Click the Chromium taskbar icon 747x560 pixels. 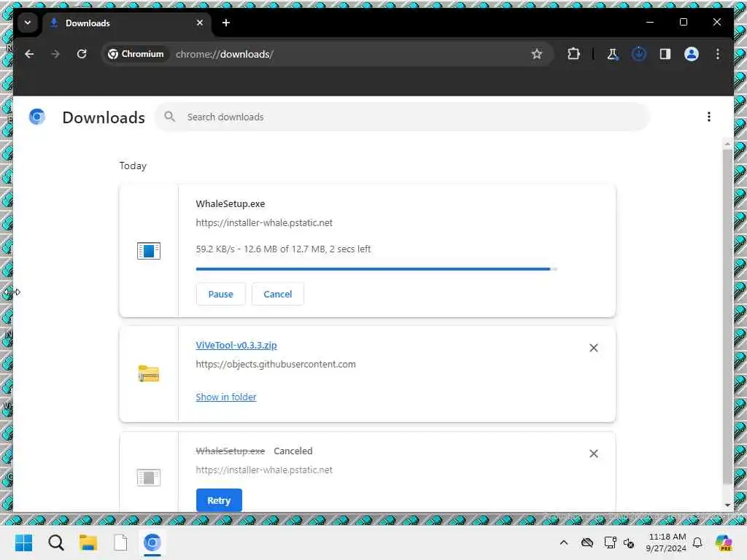152,542
